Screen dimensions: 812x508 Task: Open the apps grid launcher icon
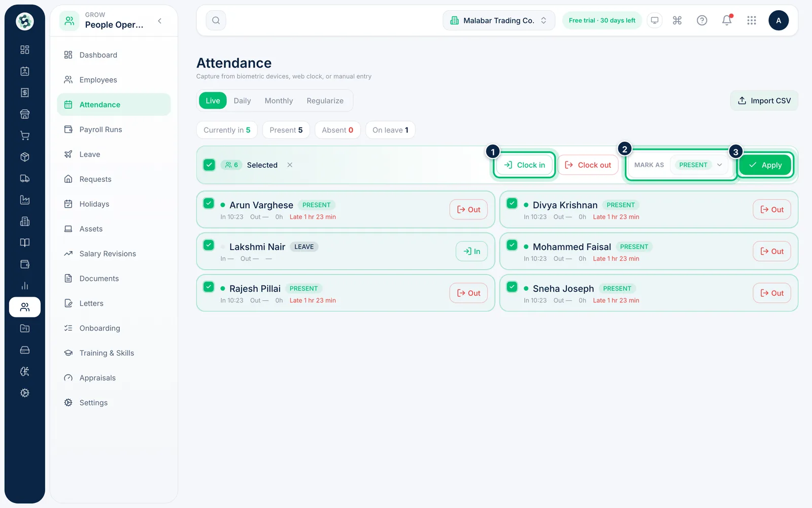tap(752, 20)
